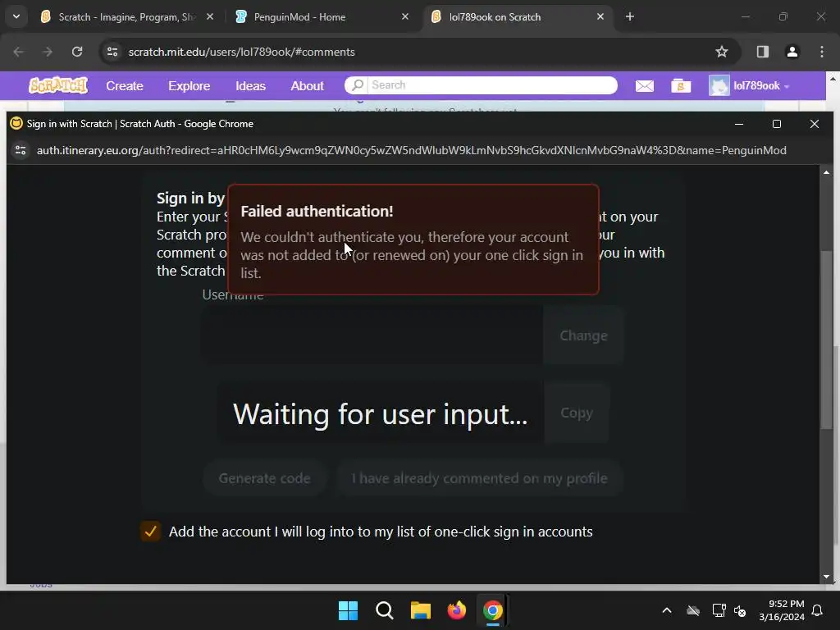Open File Explorer from the taskbar
This screenshot has width=840, height=630.
[421, 610]
